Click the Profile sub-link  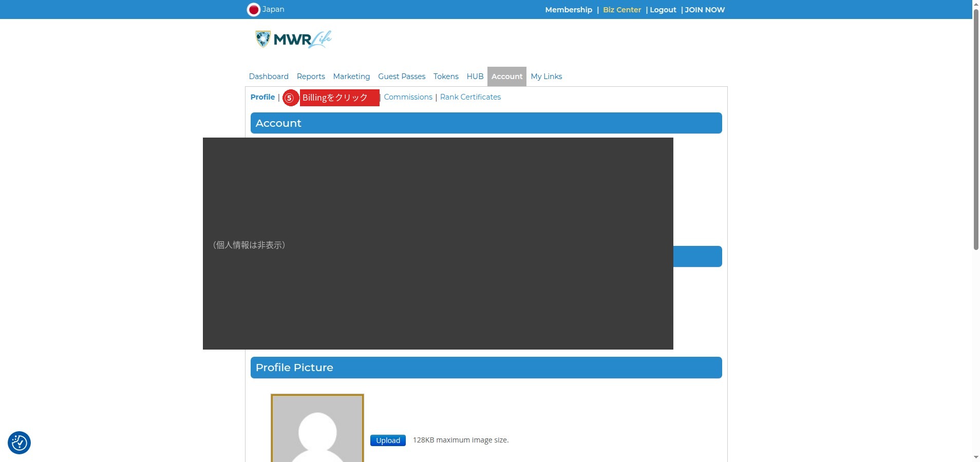pos(262,97)
